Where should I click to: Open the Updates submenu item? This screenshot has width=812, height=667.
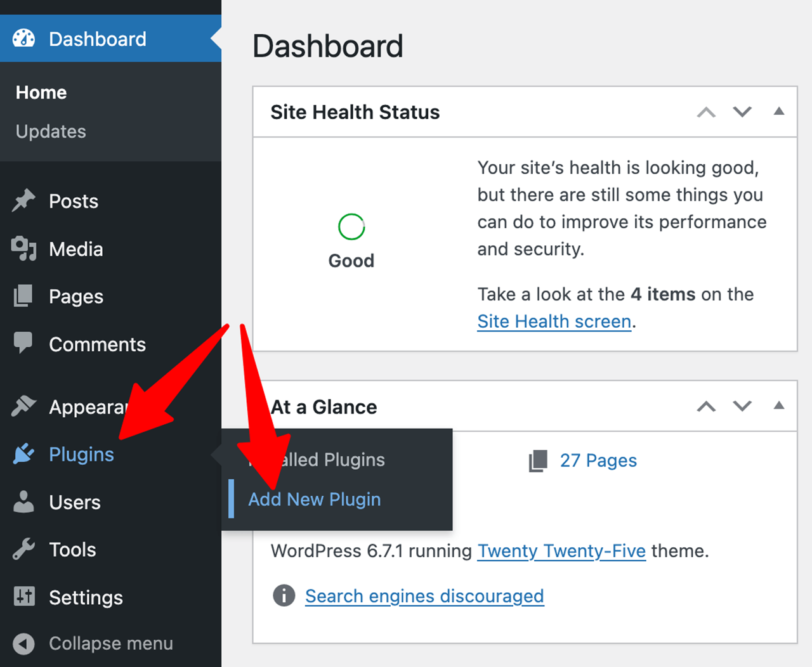click(51, 131)
